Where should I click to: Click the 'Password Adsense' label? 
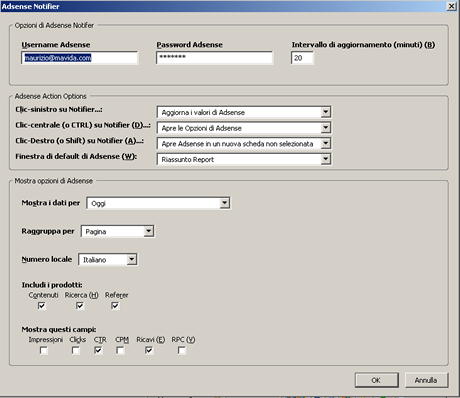(190, 45)
